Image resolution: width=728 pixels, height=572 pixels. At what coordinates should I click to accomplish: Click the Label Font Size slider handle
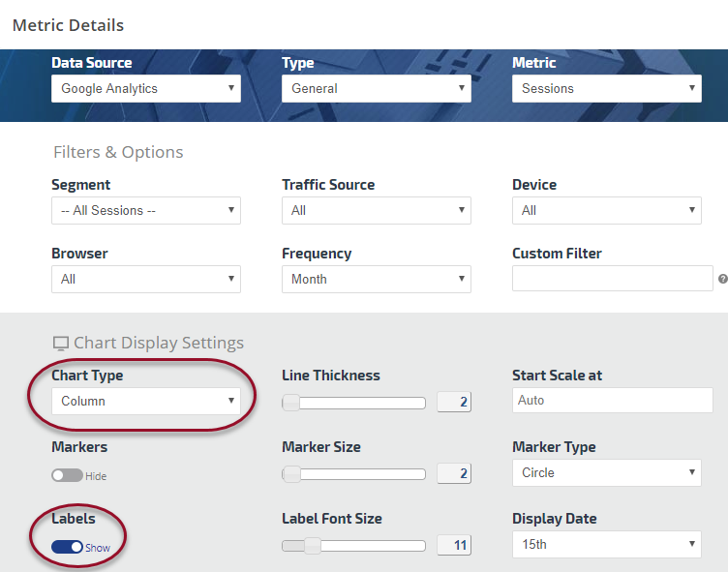(x=312, y=546)
